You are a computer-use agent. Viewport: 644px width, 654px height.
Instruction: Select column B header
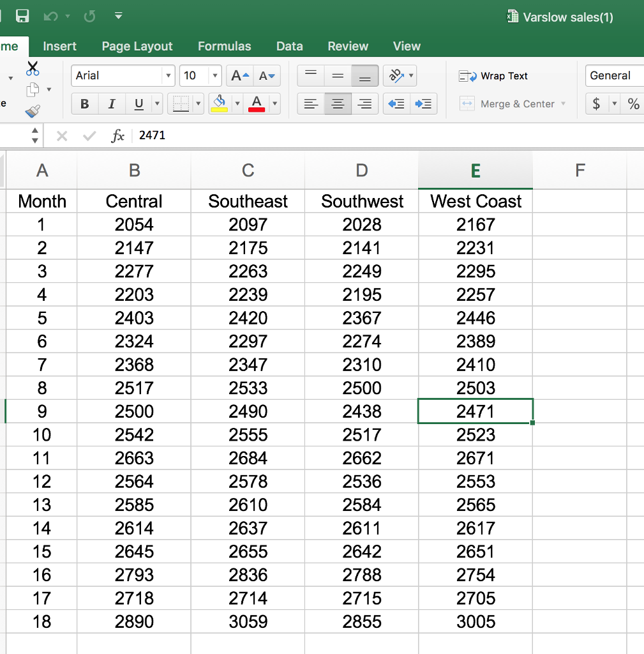(134, 170)
